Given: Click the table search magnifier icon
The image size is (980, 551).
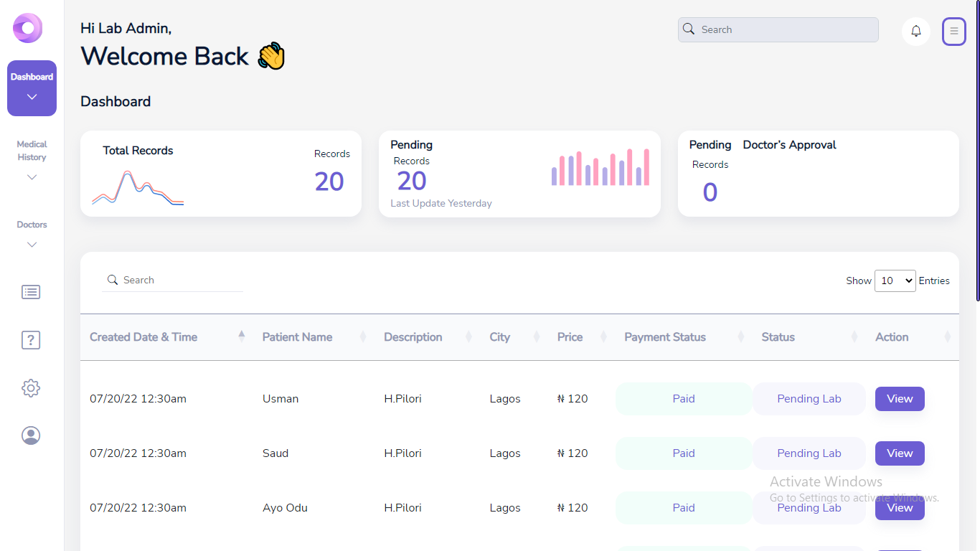Looking at the screenshot, I should (x=113, y=280).
